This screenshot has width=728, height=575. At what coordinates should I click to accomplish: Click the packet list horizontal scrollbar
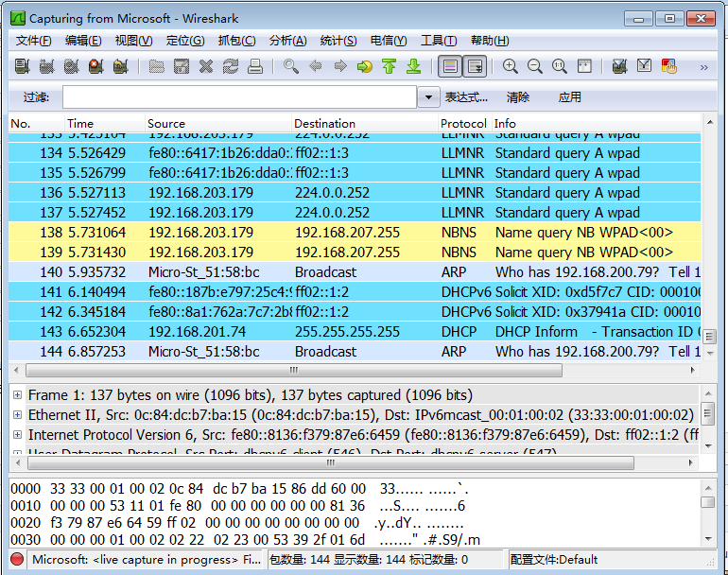(294, 370)
